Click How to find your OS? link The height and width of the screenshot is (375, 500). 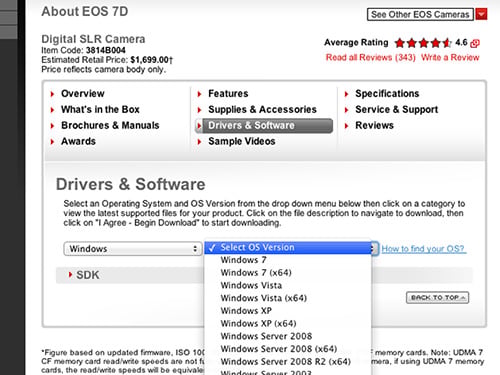423,249
